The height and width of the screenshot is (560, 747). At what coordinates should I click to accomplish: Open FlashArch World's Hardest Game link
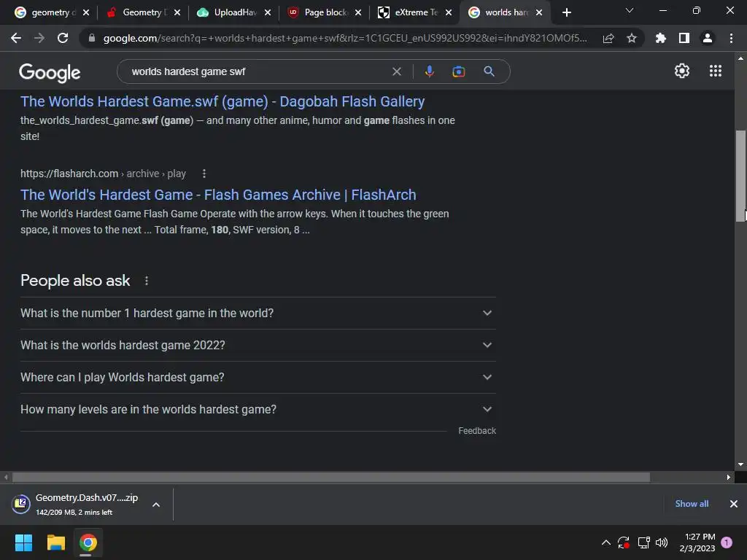[218, 195]
